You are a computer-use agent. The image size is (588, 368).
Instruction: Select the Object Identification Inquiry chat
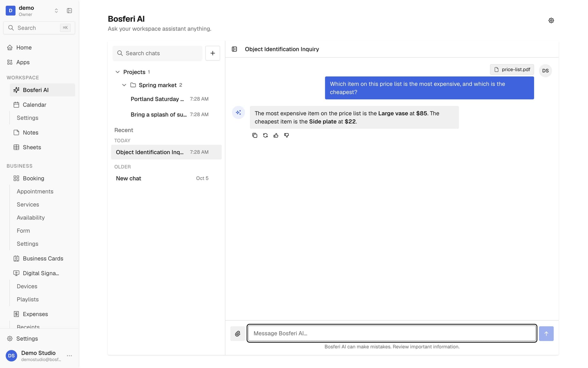coord(166,152)
